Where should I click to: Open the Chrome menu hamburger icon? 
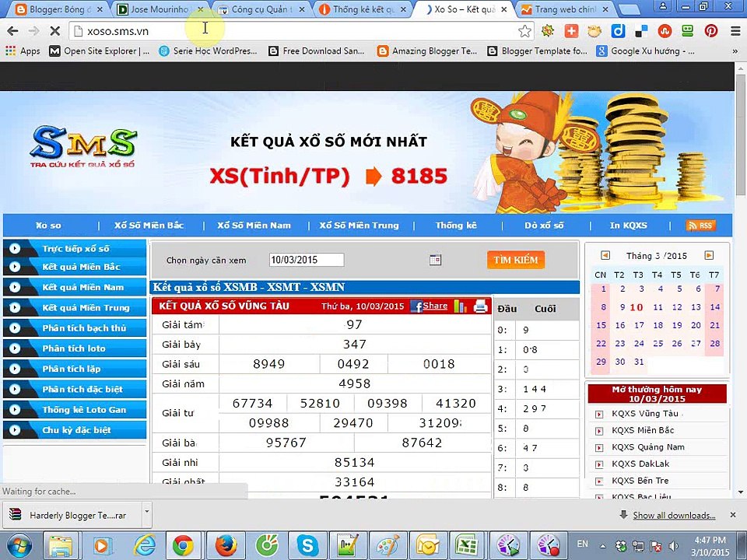click(735, 31)
